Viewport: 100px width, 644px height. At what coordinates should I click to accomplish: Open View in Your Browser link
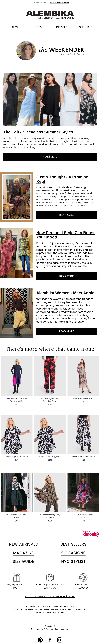click(59, 3)
